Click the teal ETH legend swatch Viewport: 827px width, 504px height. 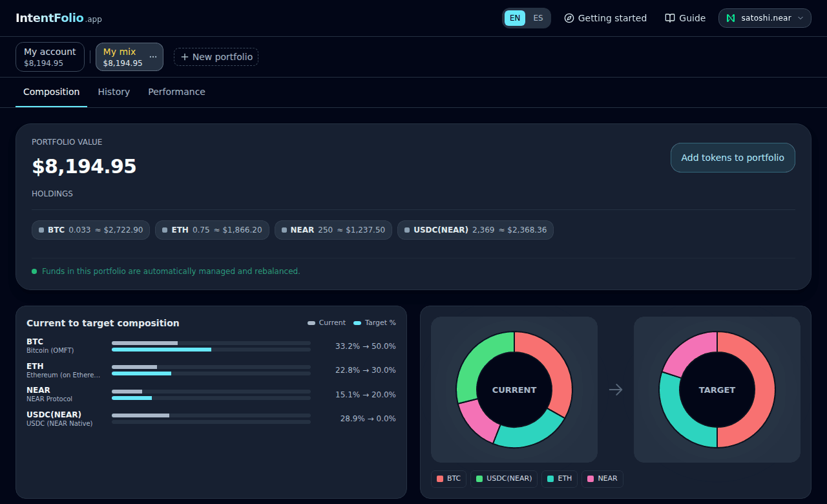click(x=550, y=479)
